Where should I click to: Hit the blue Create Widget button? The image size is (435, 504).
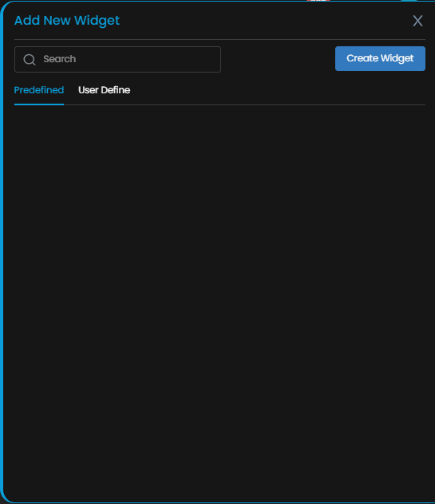[380, 58]
